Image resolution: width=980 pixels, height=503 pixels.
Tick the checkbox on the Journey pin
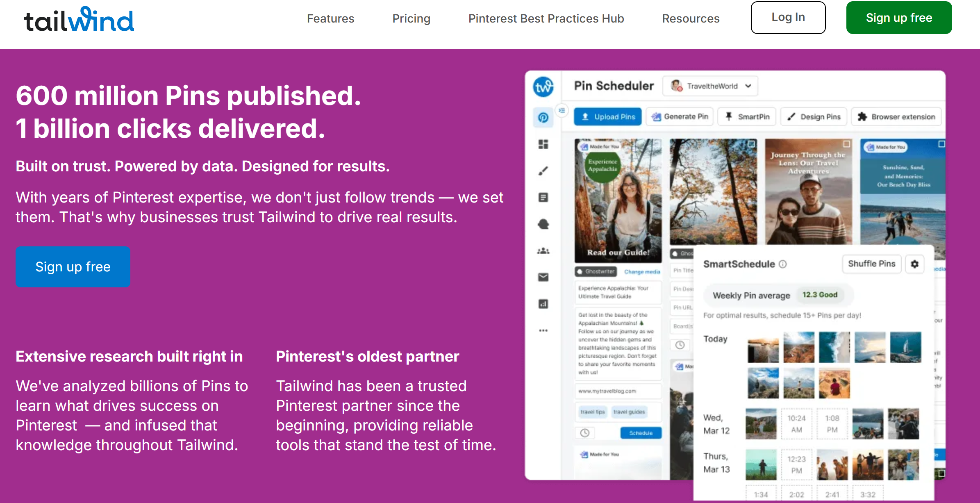point(846,144)
